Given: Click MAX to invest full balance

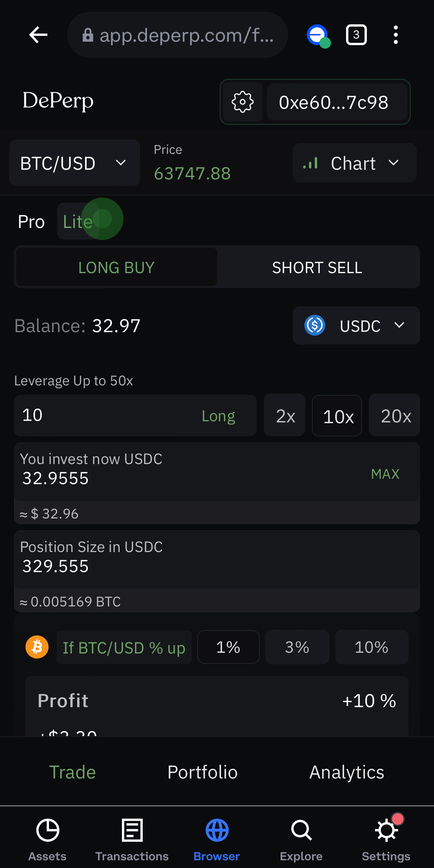Looking at the screenshot, I should coord(385,474).
